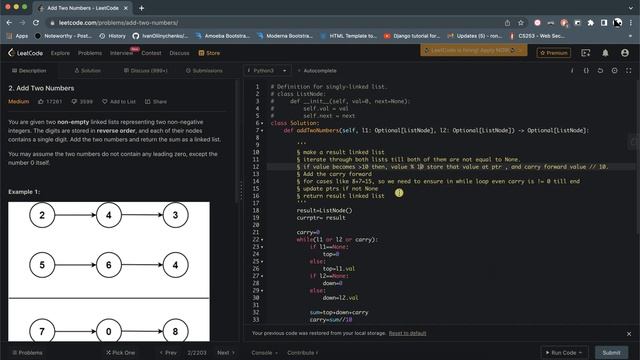Viewport: 640px width, 360px height.
Task: Switch to the Submissions tab
Action: 204,71
